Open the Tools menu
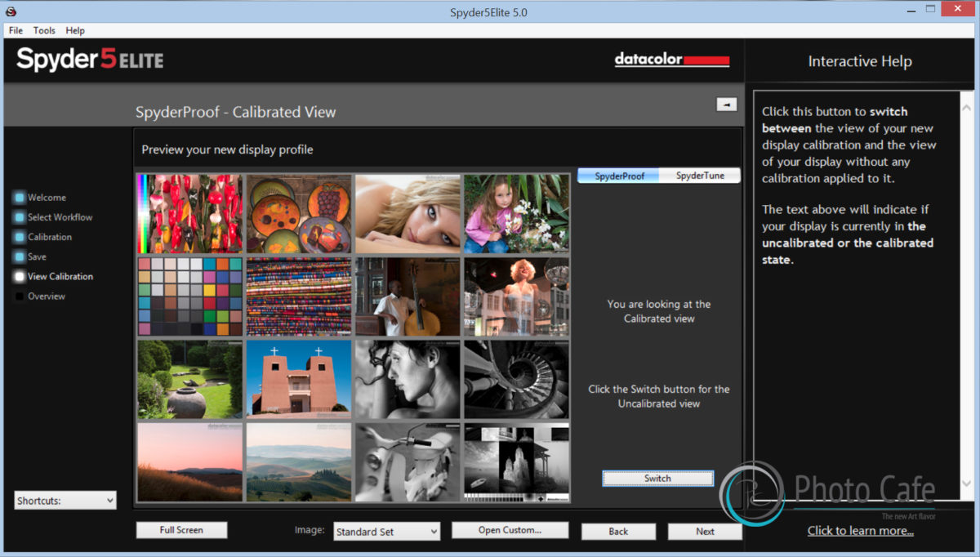The height and width of the screenshot is (557, 980). click(44, 30)
